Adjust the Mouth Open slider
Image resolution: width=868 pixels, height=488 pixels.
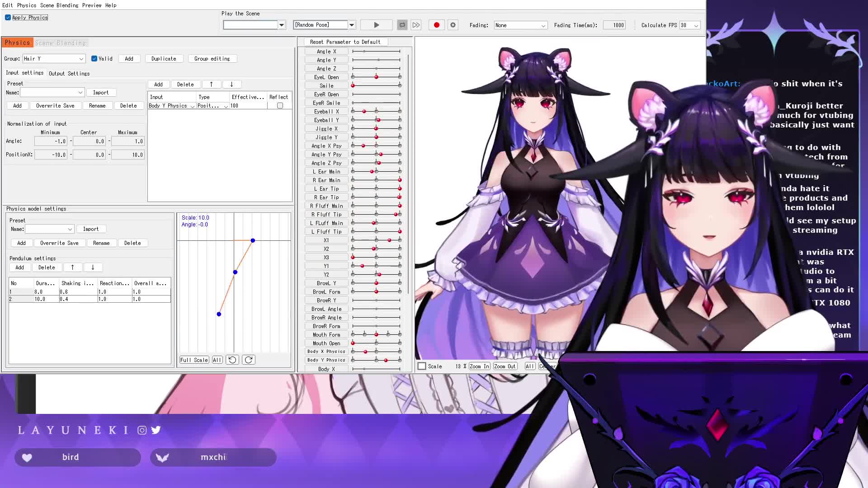click(x=376, y=343)
